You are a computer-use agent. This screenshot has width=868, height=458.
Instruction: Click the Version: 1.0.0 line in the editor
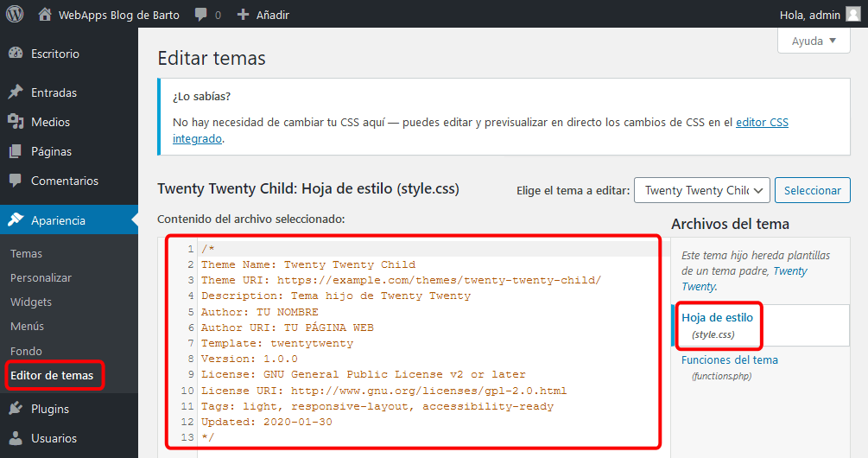coord(249,359)
